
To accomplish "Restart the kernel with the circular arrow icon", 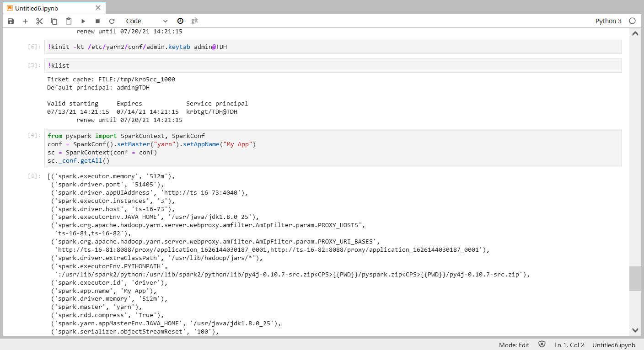I will [112, 21].
